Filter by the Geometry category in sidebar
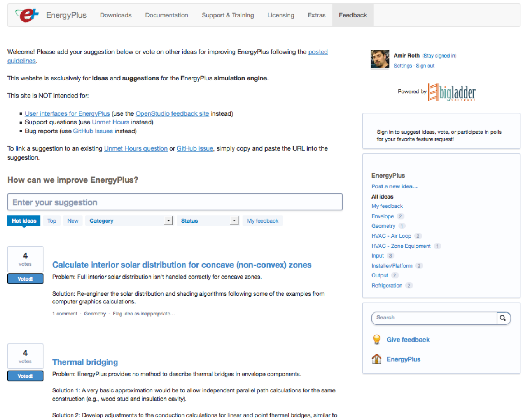 383,226
